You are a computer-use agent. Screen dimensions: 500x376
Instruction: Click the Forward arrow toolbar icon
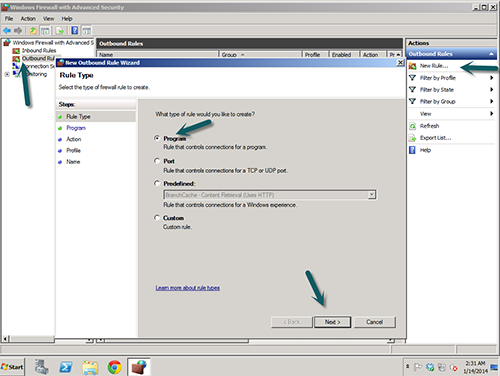pyautogui.click(x=18, y=31)
